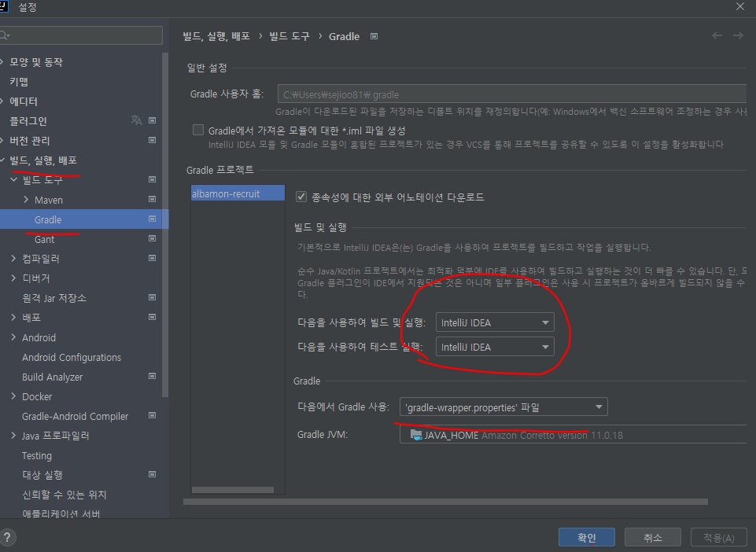The height and width of the screenshot is (552, 756).
Task: Expand the 에디터 settings category
Action: [2, 101]
